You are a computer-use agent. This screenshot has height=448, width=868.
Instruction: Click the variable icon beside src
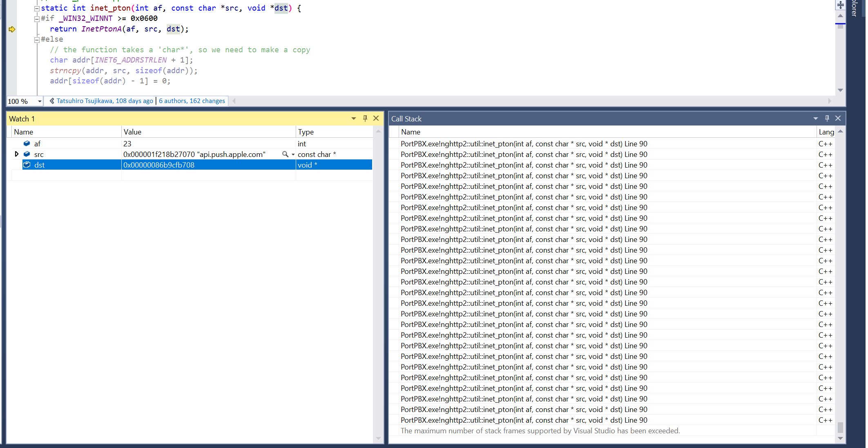tap(27, 154)
